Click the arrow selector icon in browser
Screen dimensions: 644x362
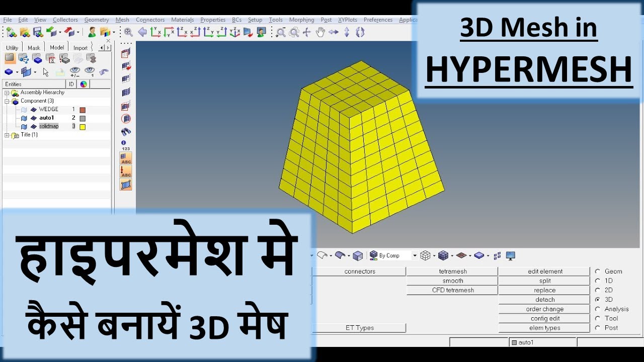46,72
